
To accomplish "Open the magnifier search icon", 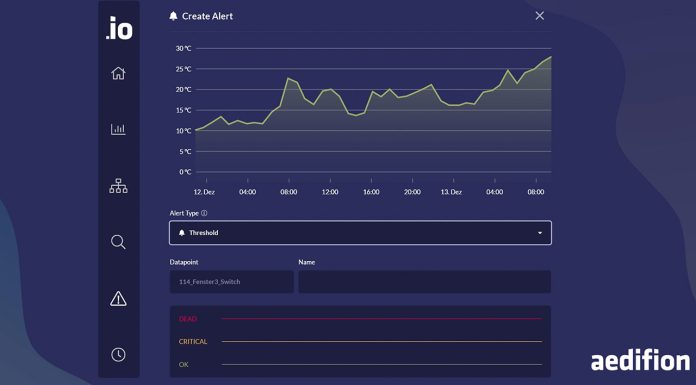I will tap(118, 242).
